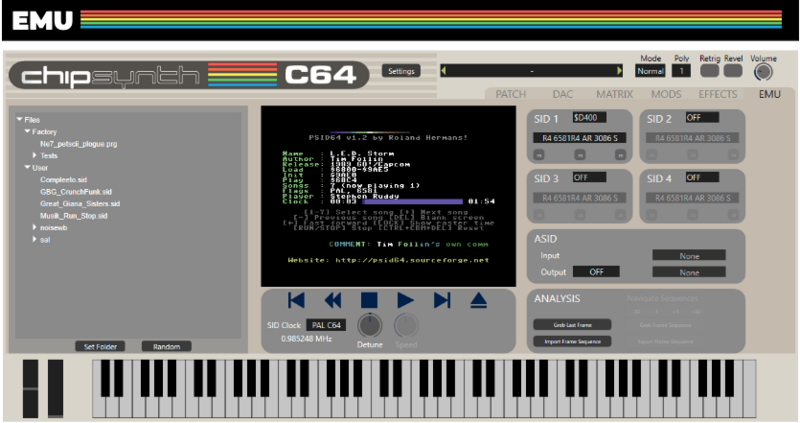Switch to the MODS tab
The width and height of the screenshot is (800, 423).
[x=666, y=94]
